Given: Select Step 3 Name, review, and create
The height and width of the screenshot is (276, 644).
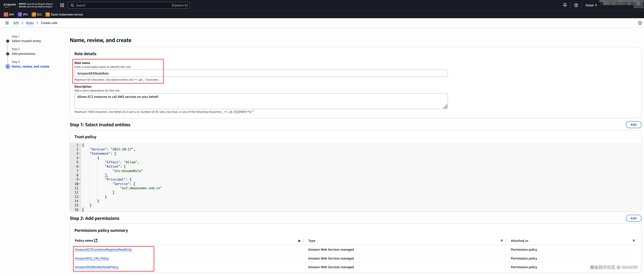Looking at the screenshot, I should coord(30,66).
